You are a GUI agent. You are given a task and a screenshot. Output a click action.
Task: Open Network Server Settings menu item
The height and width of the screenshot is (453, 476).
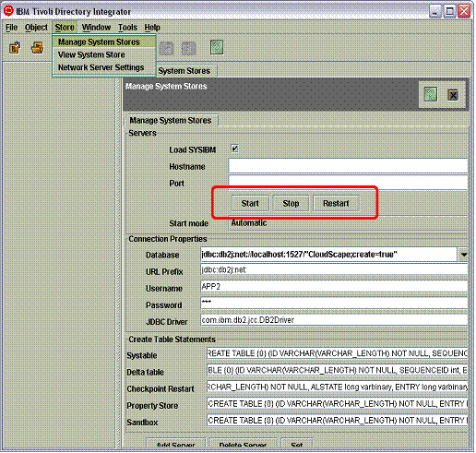point(101,67)
